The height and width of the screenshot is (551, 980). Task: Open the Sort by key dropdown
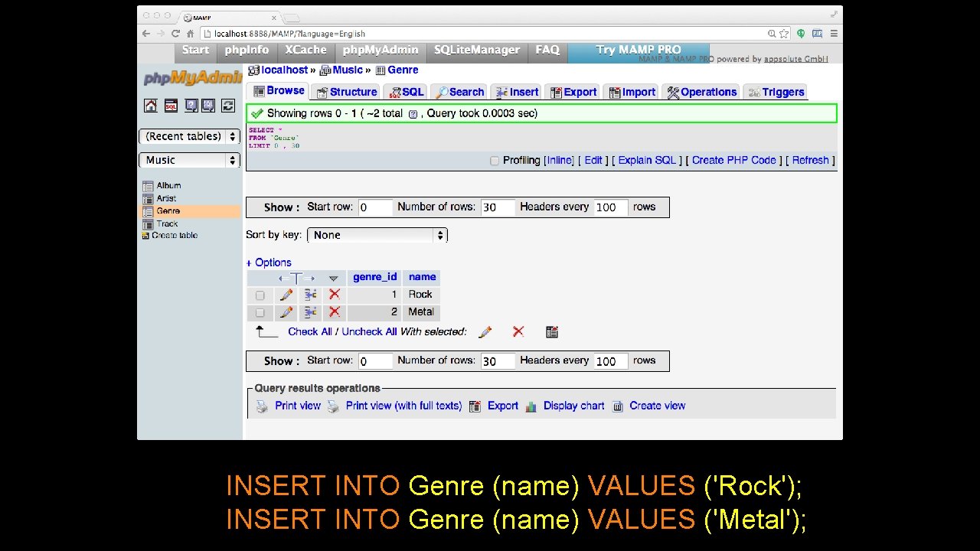pos(377,235)
